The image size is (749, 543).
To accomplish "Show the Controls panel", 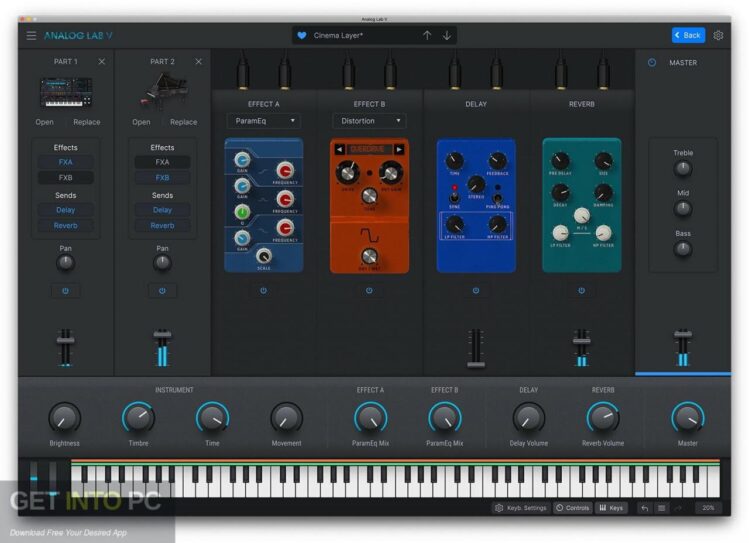I will click(573, 508).
